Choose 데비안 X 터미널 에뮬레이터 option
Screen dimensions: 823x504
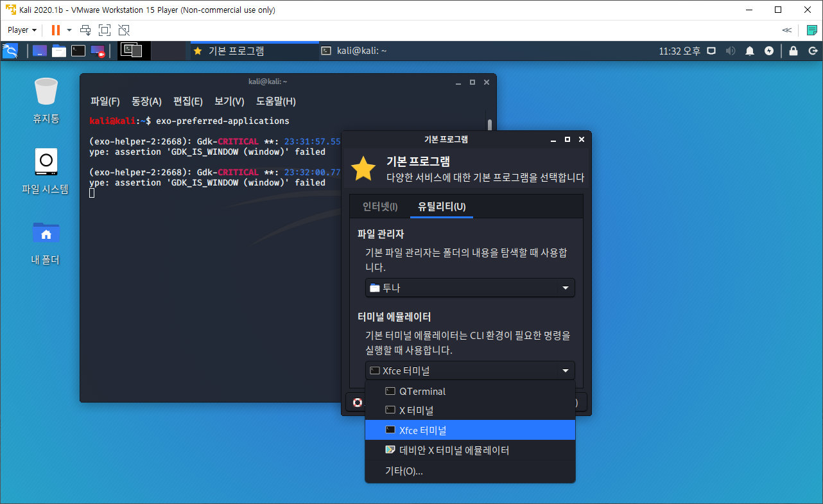point(470,450)
